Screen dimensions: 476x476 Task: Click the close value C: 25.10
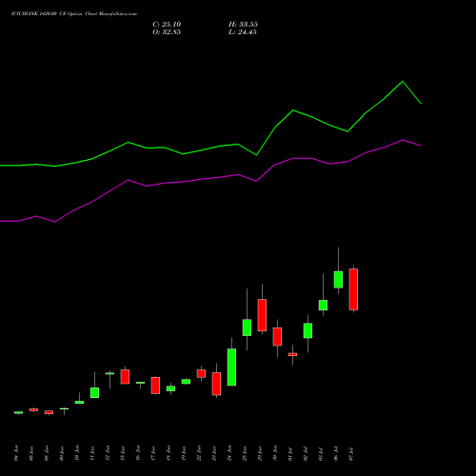click(x=167, y=25)
